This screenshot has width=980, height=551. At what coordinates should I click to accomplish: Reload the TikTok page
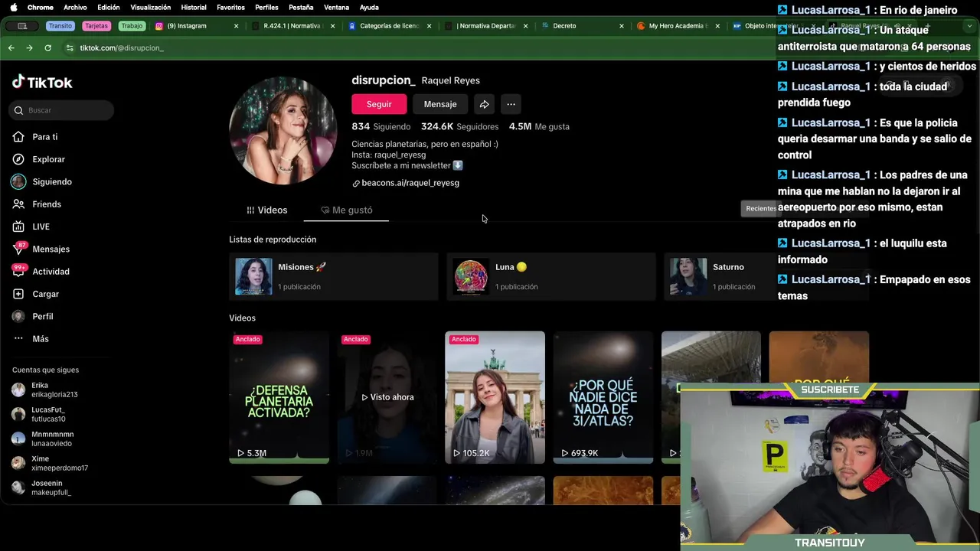coord(47,47)
